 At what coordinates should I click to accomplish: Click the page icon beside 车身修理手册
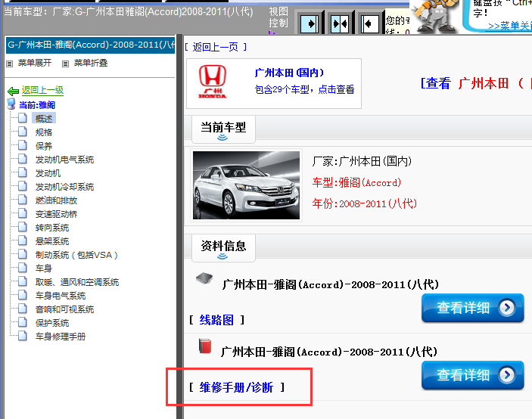(23, 336)
